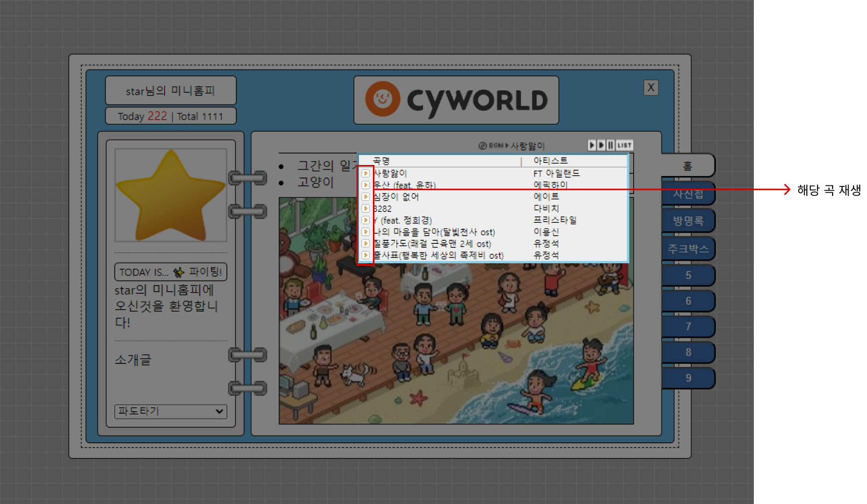Click the artist name 이용신
This screenshot has width=867, height=504.
click(546, 232)
